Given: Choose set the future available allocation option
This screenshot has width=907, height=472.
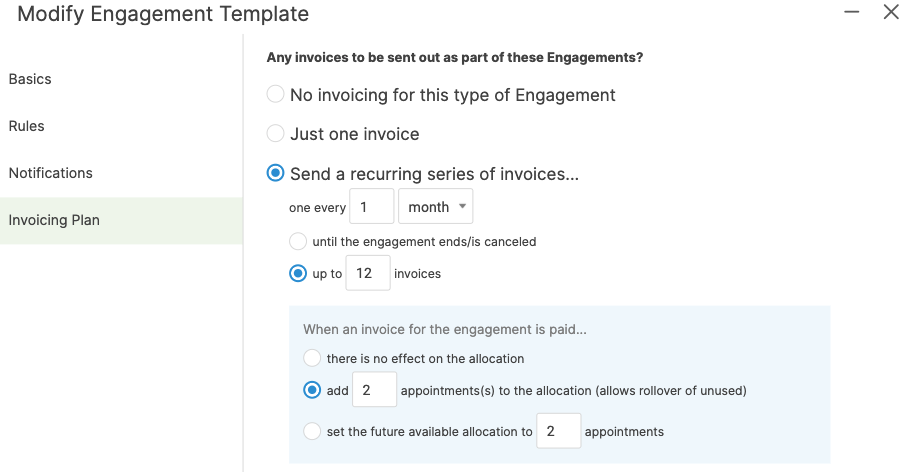Looking at the screenshot, I should pos(312,432).
